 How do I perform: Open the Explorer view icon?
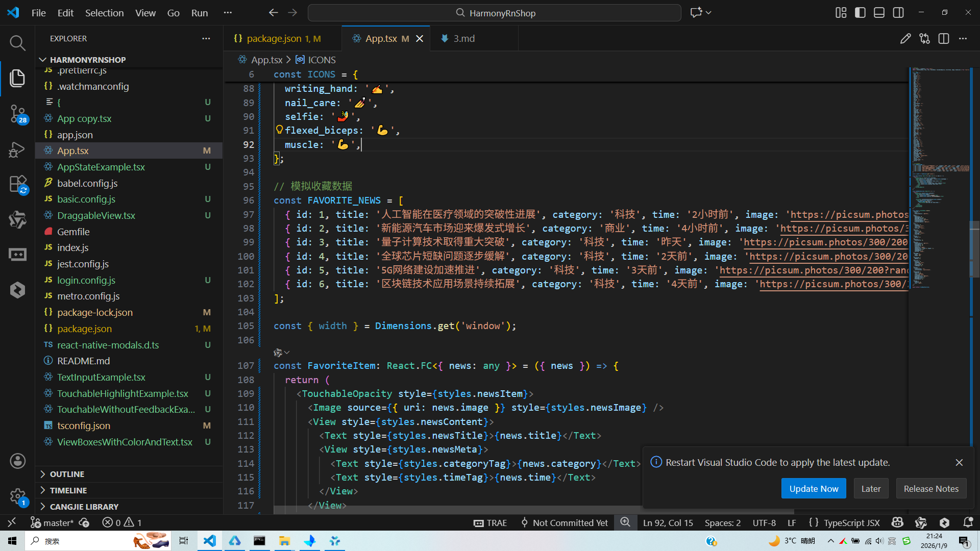pyautogui.click(x=17, y=78)
